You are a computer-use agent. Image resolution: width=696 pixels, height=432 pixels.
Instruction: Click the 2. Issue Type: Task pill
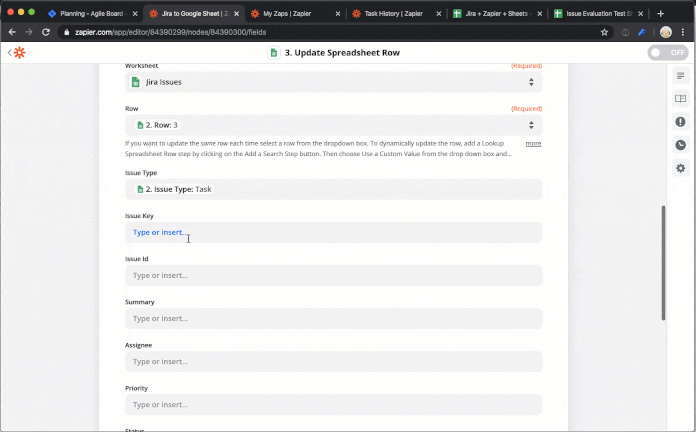click(174, 189)
